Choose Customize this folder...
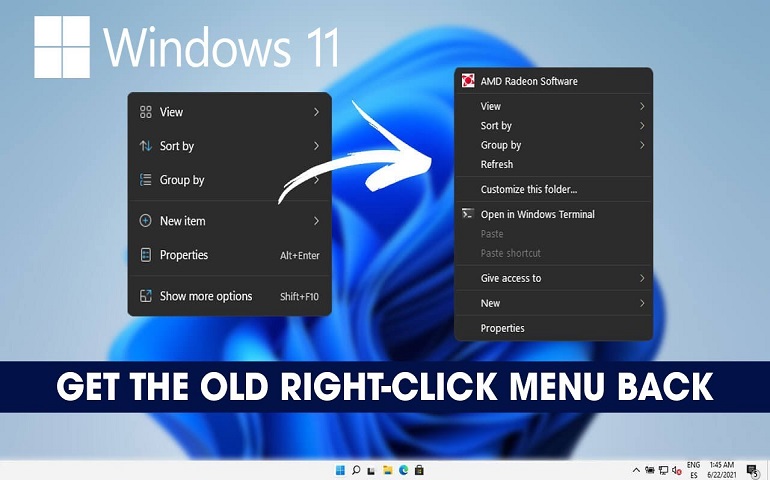Viewport: 770px width, 480px height. click(x=553, y=189)
